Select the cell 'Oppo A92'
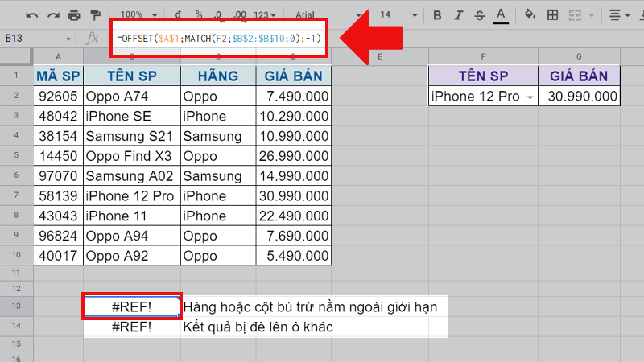 pyautogui.click(x=132, y=256)
